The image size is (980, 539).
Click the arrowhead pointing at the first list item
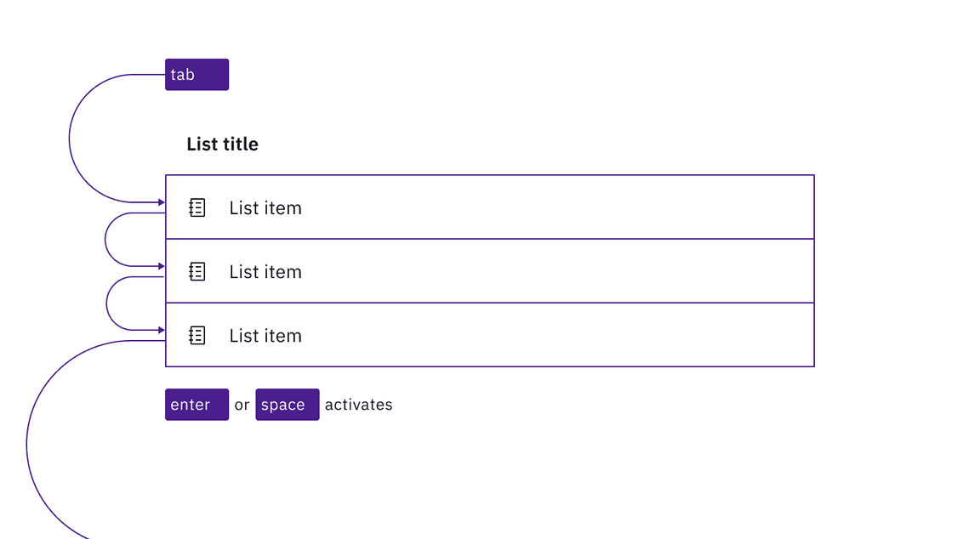pos(161,202)
